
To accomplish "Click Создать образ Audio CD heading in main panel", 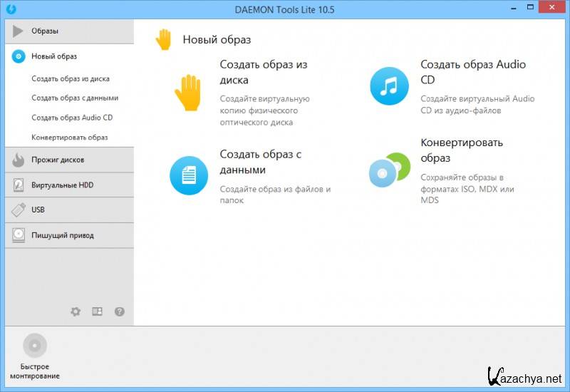I will (473, 72).
